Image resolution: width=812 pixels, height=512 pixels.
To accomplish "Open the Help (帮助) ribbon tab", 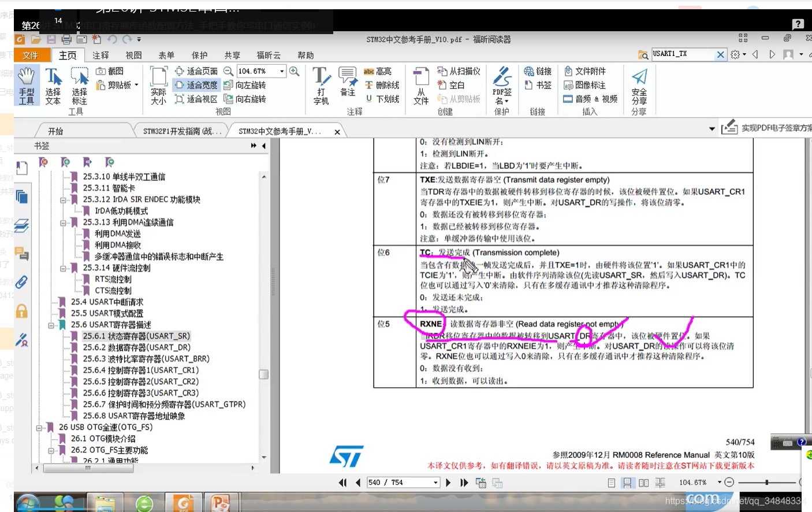I will tap(306, 55).
